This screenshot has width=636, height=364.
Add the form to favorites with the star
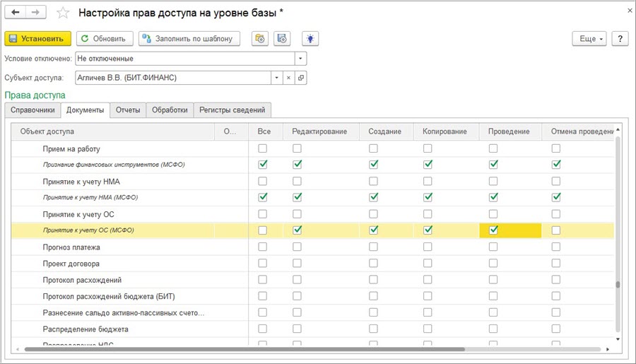(62, 13)
